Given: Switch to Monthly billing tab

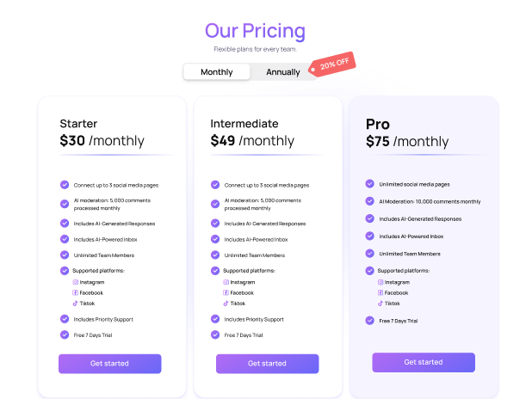Looking at the screenshot, I should 217,72.
